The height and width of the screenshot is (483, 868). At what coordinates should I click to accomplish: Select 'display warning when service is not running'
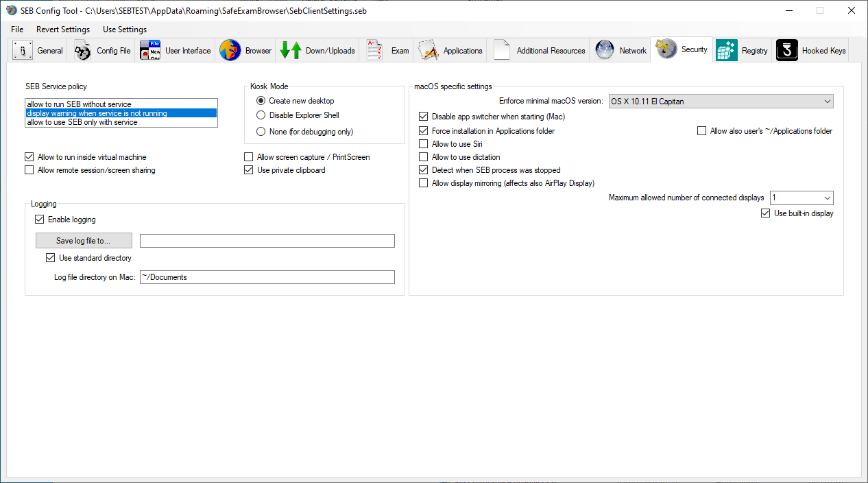point(121,113)
